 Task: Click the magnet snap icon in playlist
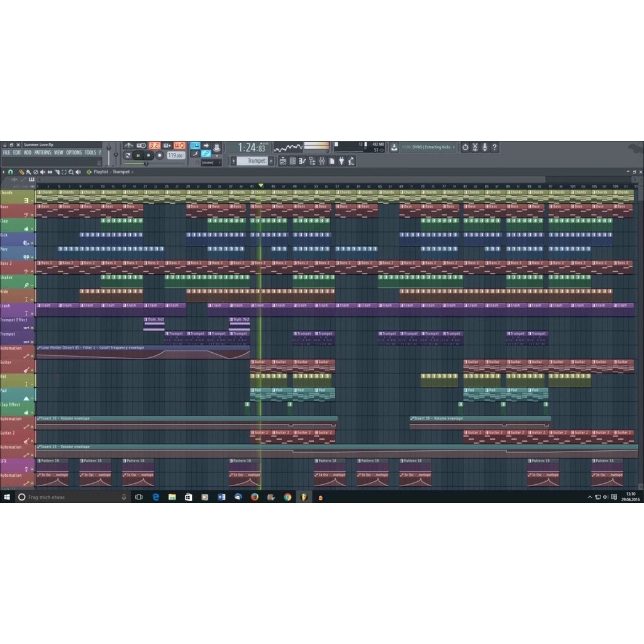(x=10, y=172)
